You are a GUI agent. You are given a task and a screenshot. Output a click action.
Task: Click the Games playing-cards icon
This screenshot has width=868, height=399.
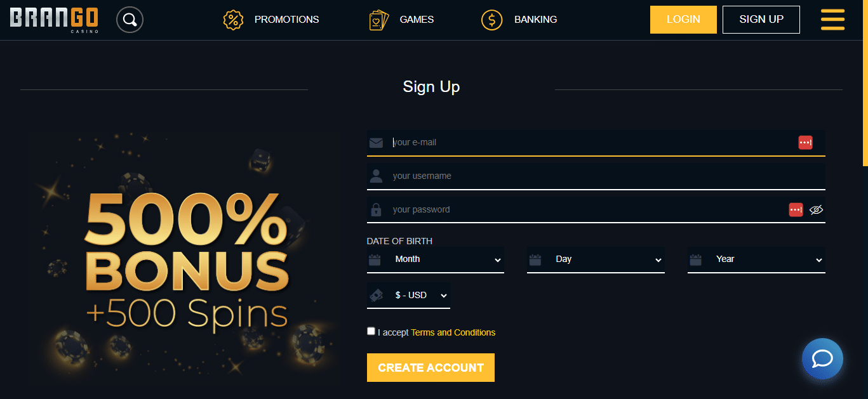point(379,19)
